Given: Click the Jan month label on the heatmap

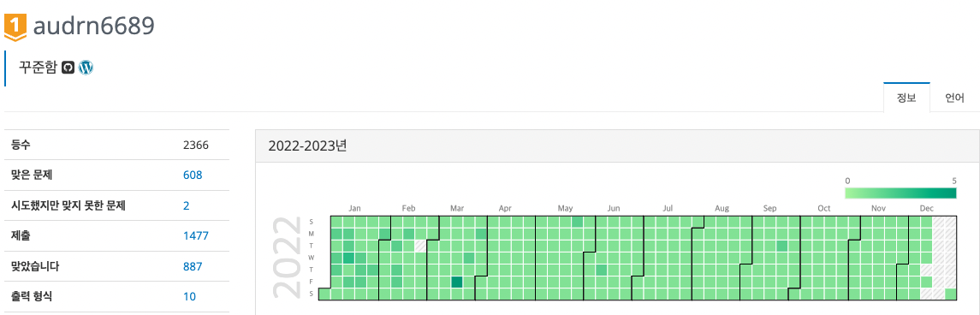Looking at the screenshot, I should [354, 208].
